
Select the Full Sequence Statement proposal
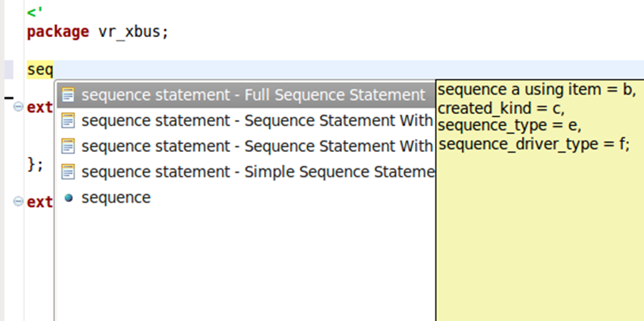(246, 96)
